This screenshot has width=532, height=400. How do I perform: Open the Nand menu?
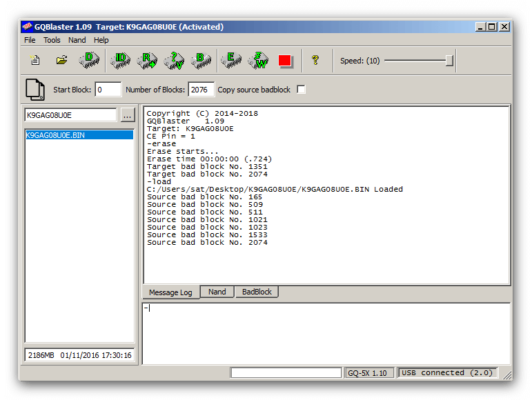pyautogui.click(x=77, y=40)
